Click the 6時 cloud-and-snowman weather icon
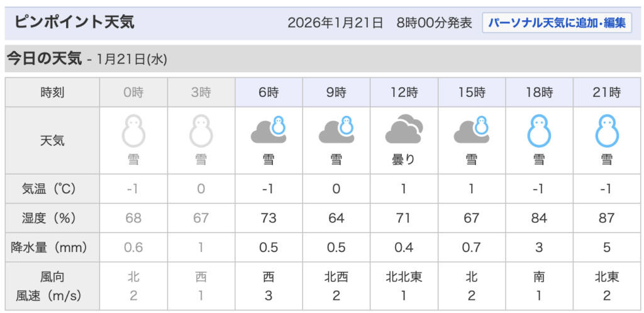 pos(269,130)
